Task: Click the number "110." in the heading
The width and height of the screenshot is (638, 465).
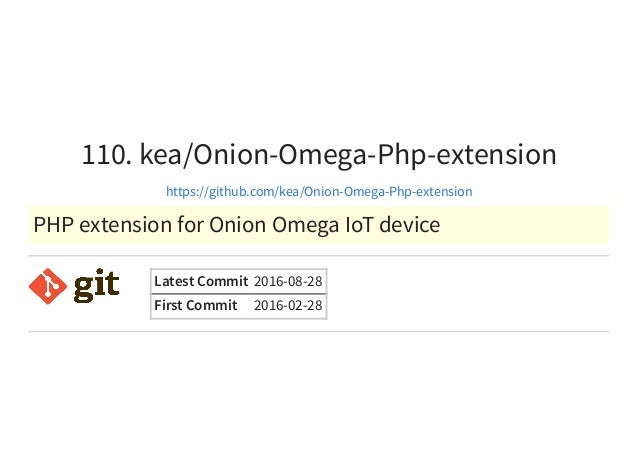Action: point(107,155)
